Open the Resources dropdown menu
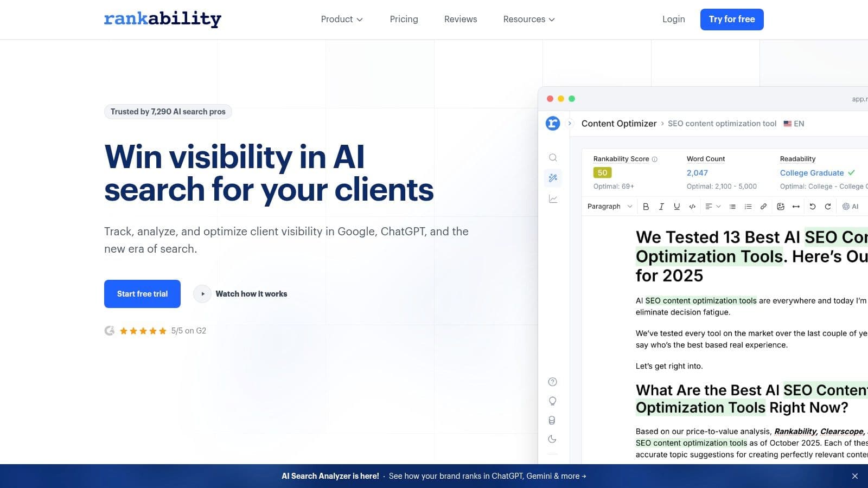The height and width of the screenshot is (488, 868). [529, 19]
